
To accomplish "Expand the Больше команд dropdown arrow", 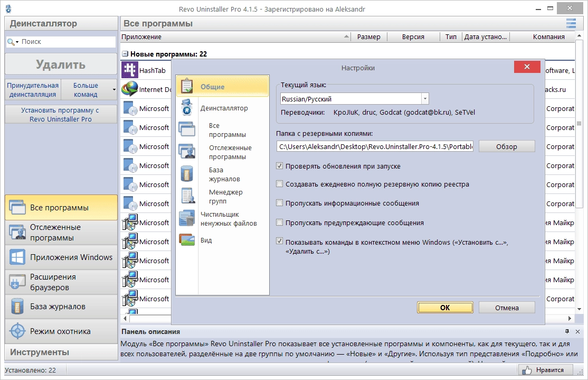I will click(x=114, y=89).
